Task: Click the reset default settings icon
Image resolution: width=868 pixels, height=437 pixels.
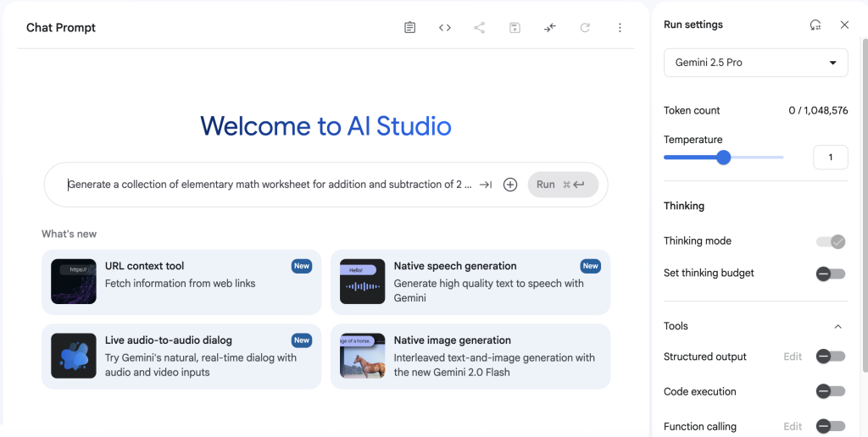Action: 815,25
